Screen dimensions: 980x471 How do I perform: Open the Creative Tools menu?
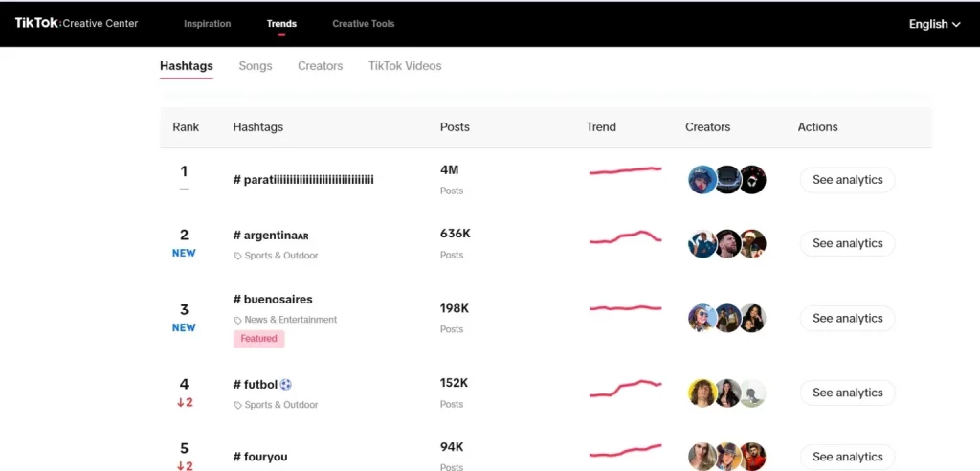tap(363, 24)
